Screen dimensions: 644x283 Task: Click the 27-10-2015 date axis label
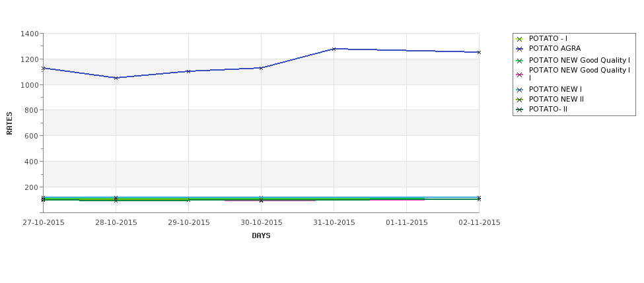[44, 223]
